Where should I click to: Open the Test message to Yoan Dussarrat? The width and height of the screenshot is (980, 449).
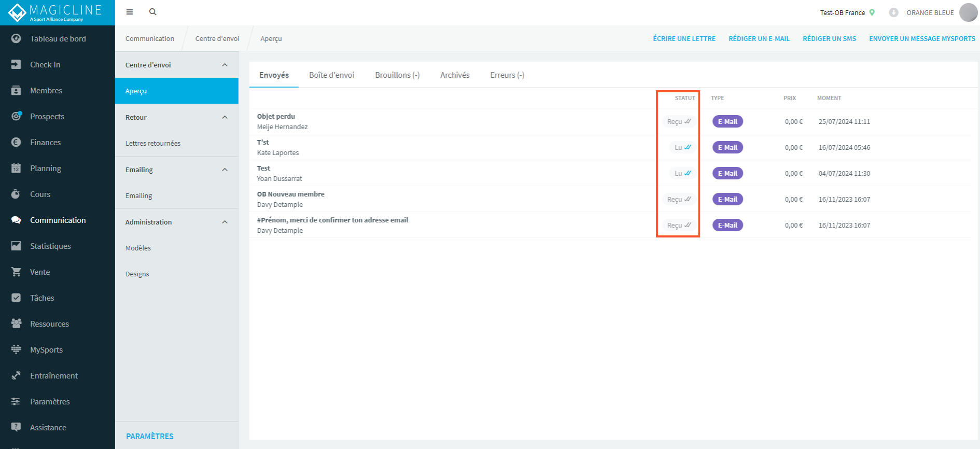[x=610, y=173]
